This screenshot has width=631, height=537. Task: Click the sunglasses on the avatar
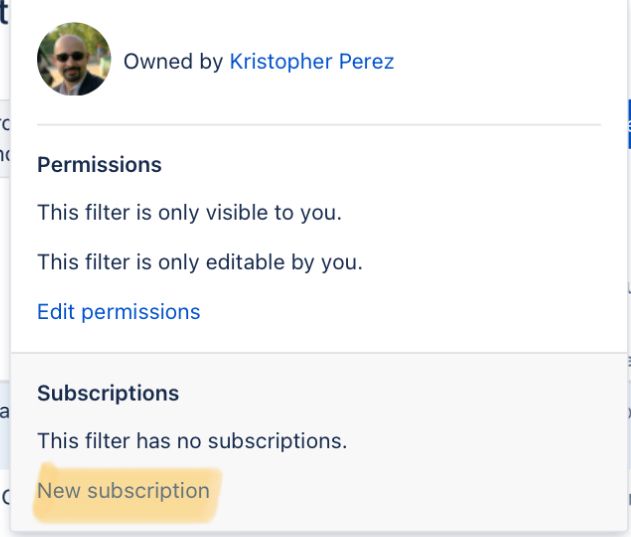click(x=70, y=57)
